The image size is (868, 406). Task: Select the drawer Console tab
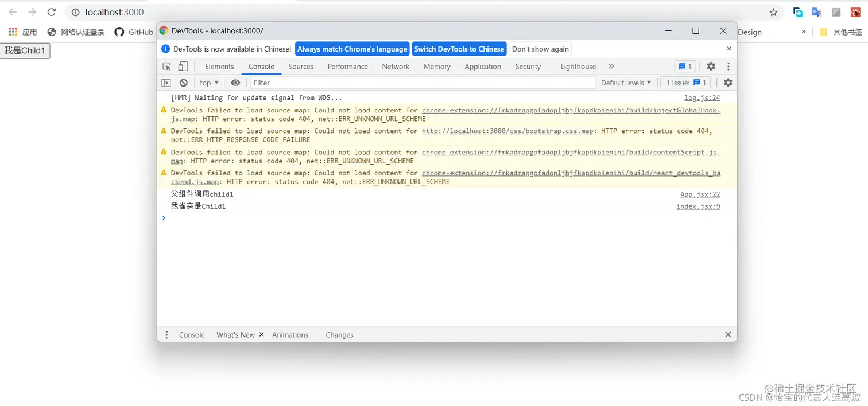pyautogui.click(x=192, y=335)
